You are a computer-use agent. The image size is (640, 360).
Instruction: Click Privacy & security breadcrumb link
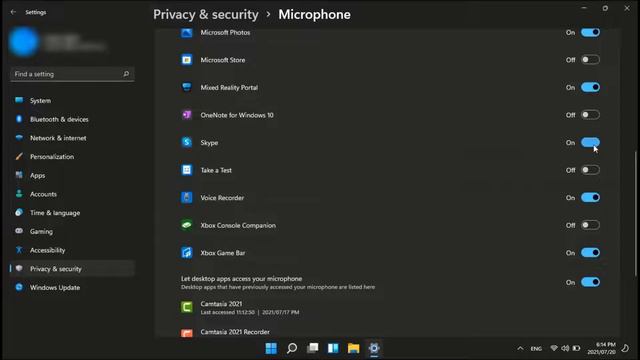[x=206, y=15]
